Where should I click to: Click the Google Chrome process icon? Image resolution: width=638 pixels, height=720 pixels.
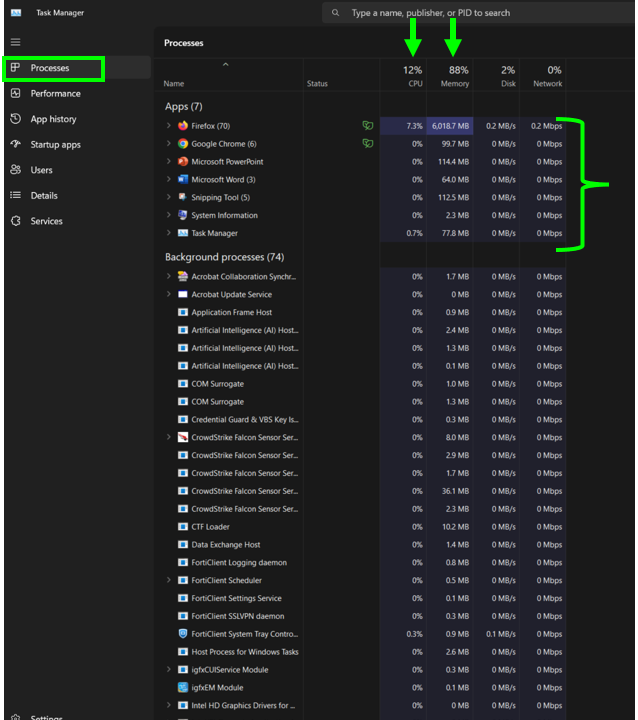[x=182, y=144]
